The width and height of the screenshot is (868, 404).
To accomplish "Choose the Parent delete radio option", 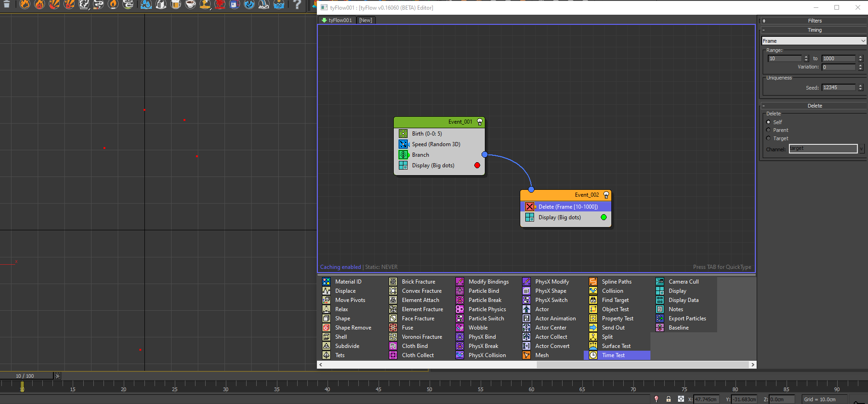I will pyautogui.click(x=768, y=130).
